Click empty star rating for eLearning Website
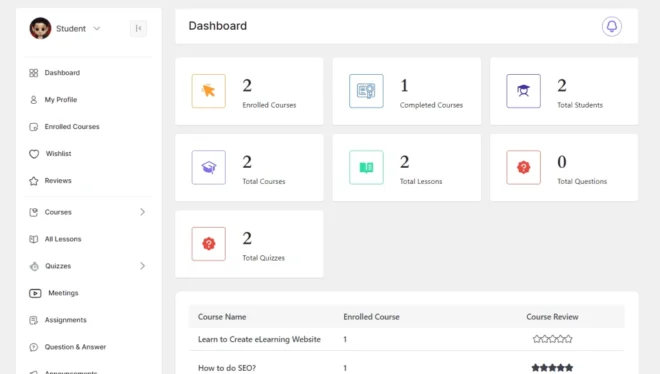 552,339
